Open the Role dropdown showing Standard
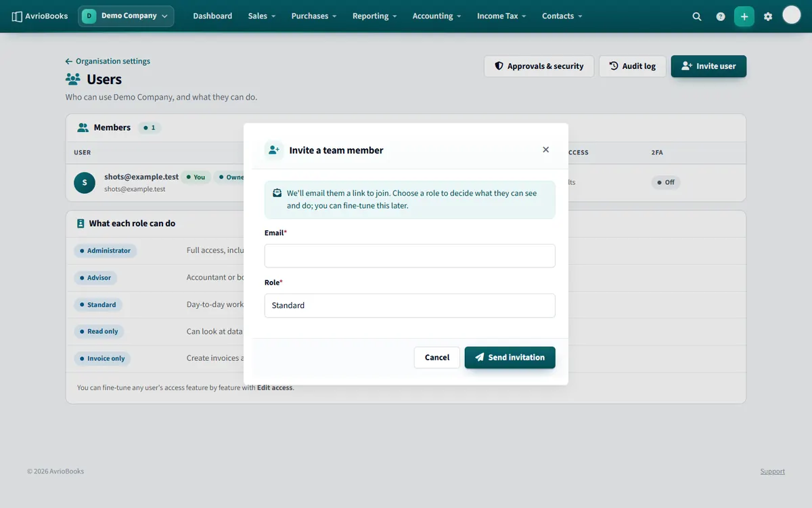 pyautogui.click(x=410, y=305)
